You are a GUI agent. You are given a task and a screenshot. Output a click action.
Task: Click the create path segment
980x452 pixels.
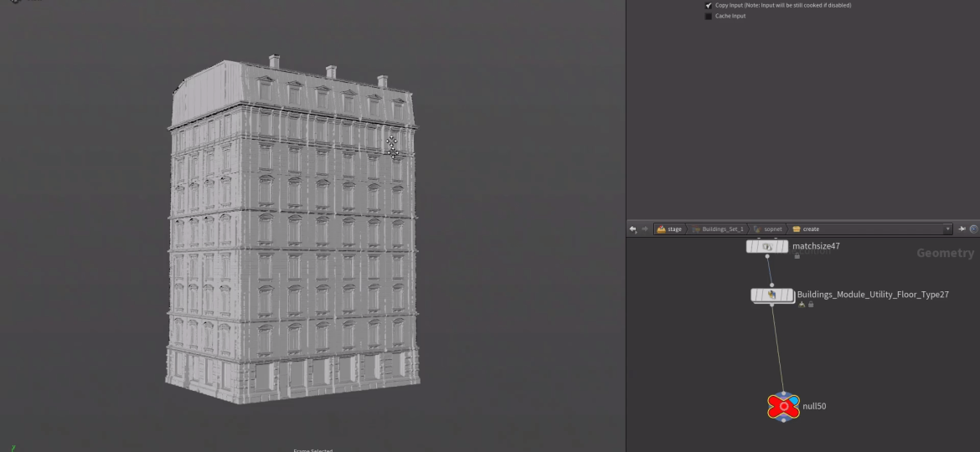809,229
